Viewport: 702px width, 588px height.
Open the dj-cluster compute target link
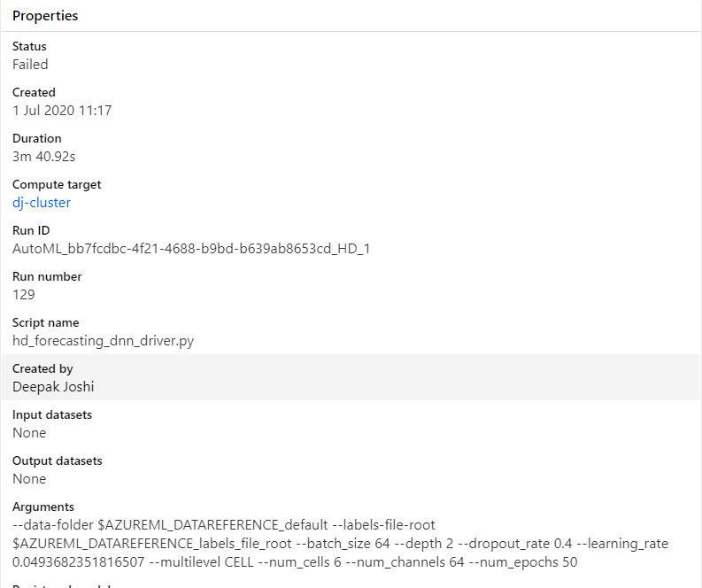click(x=42, y=203)
